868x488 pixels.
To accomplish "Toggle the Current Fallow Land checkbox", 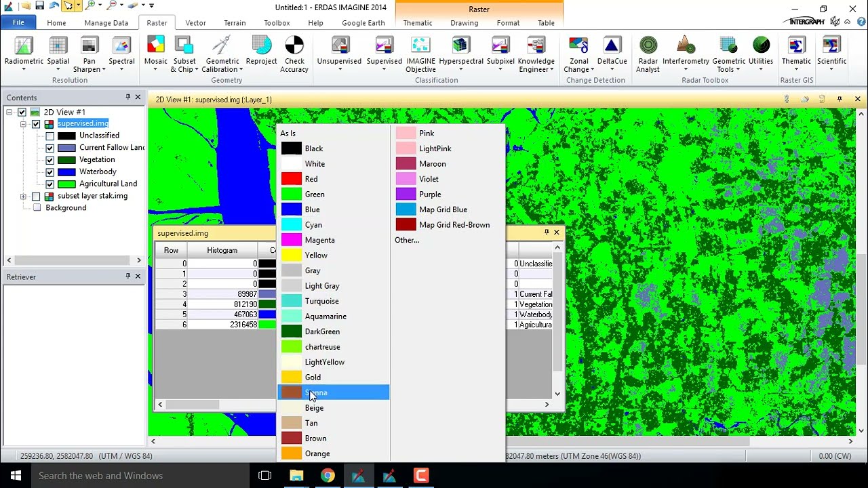I will coord(50,148).
